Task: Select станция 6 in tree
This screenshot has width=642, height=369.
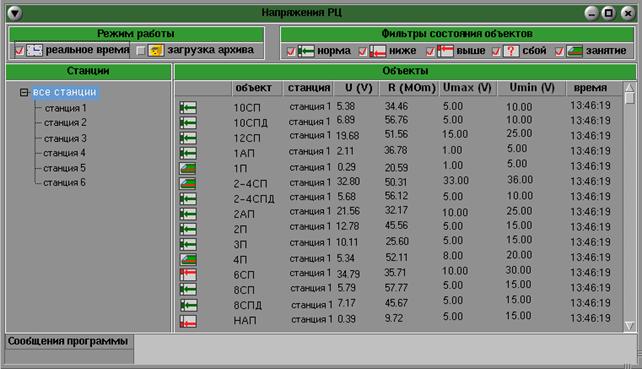Action: click(x=64, y=182)
